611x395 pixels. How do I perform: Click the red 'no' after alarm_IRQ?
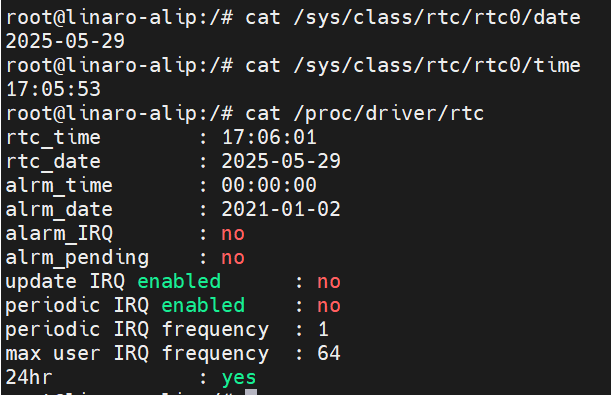coord(233,235)
